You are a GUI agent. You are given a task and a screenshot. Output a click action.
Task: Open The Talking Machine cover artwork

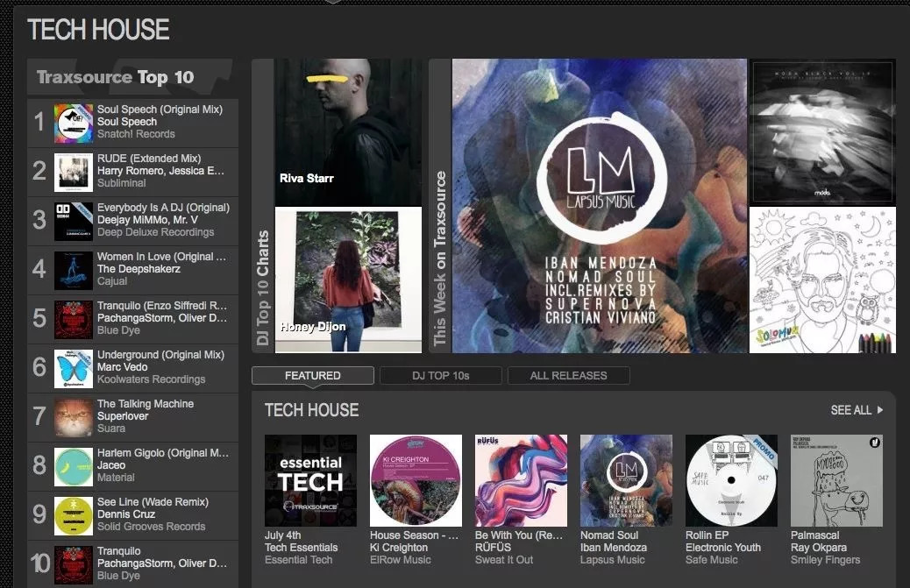click(74, 417)
